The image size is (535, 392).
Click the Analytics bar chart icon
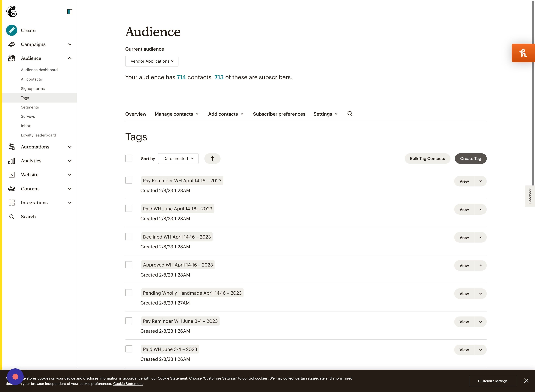(11, 161)
